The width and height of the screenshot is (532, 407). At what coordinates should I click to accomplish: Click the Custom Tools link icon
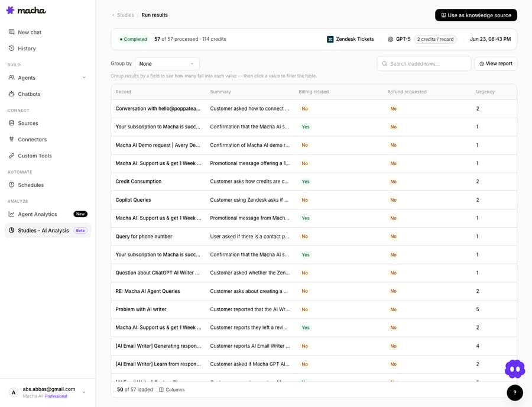pos(12,156)
